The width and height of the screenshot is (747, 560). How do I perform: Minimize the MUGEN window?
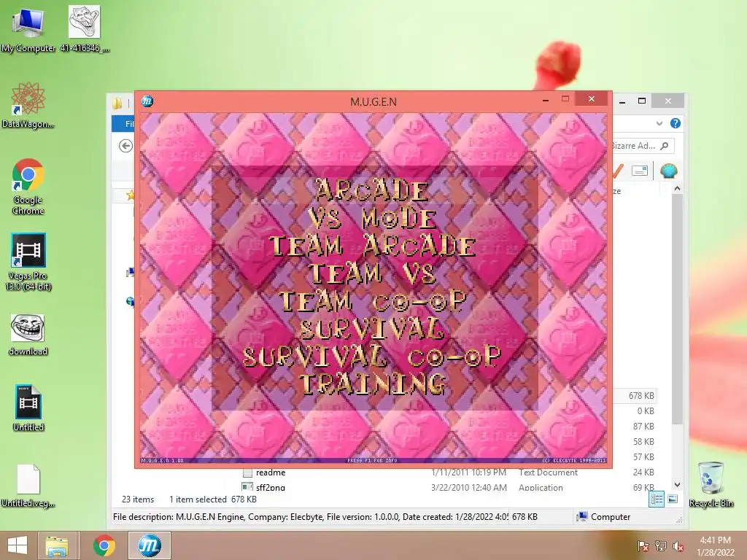[546, 100]
